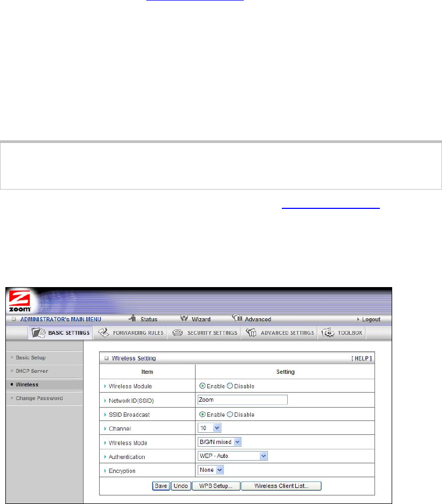Screen dimensions: 442x504
Task: Click the Zoom logo
Action: (x=20, y=301)
